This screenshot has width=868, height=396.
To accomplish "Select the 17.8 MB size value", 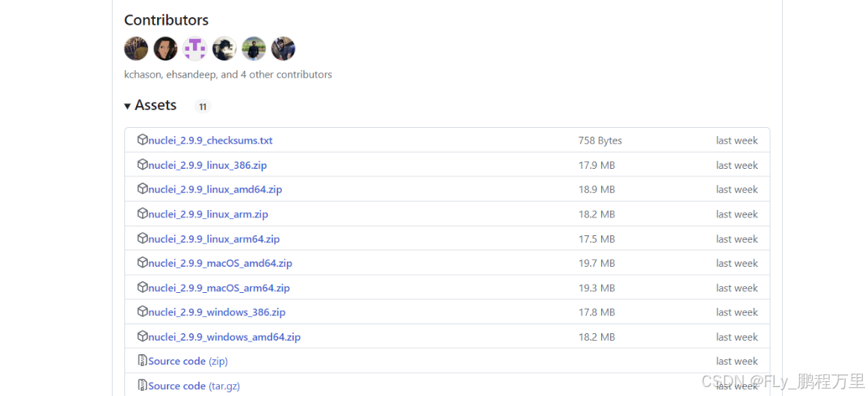I will [x=597, y=312].
